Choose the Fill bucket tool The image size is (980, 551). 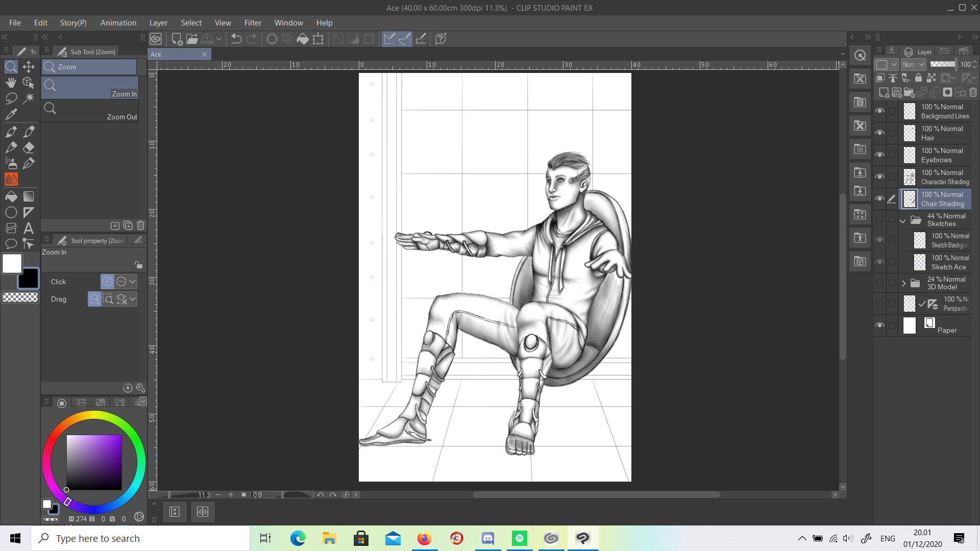pyautogui.click(x=11, y=196)
